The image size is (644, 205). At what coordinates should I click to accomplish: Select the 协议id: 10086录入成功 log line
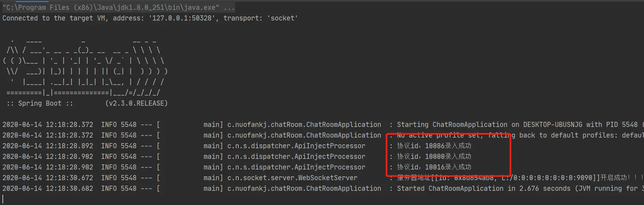coord(434,146)
